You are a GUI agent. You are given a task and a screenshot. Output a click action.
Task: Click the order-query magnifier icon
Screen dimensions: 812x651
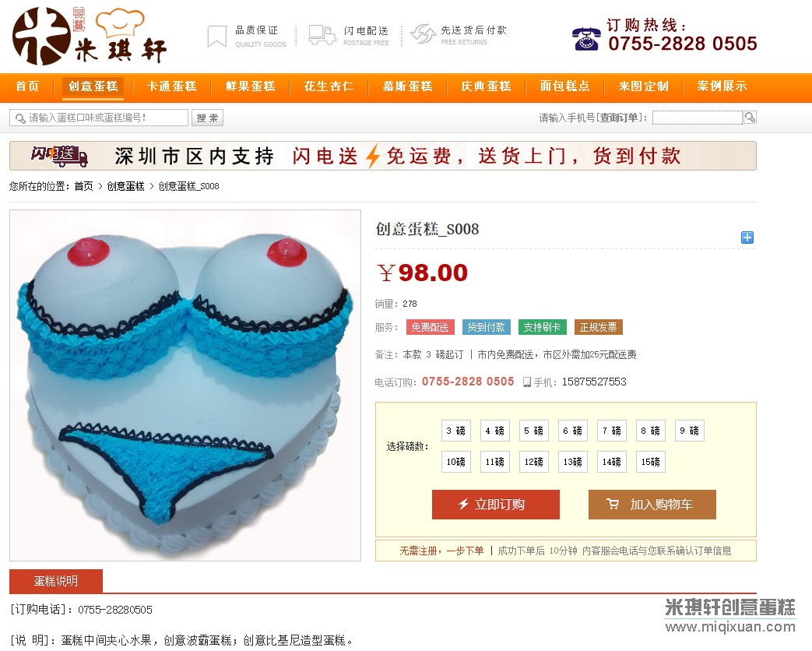(750, 118)
